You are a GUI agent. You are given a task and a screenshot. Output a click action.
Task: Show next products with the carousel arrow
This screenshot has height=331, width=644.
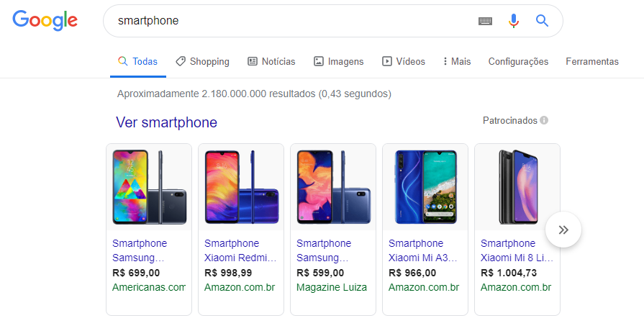tap(563, 230)
